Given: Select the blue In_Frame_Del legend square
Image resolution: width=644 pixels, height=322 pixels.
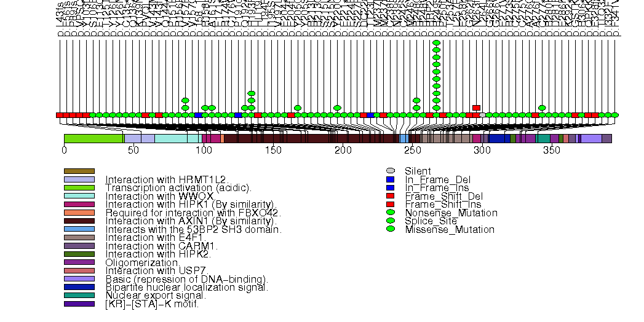Looking at the screenshot, I should pos(390,179).
